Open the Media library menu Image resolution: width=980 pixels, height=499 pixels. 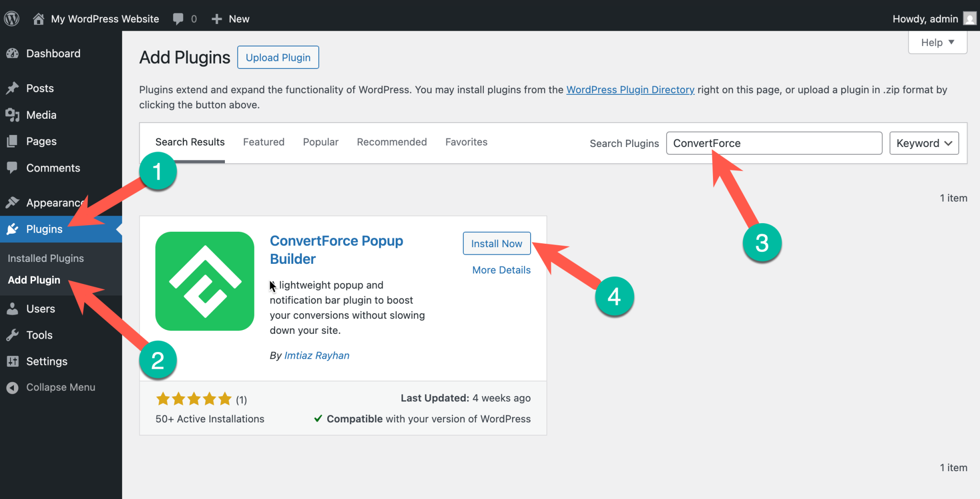(x=41, y=115)
